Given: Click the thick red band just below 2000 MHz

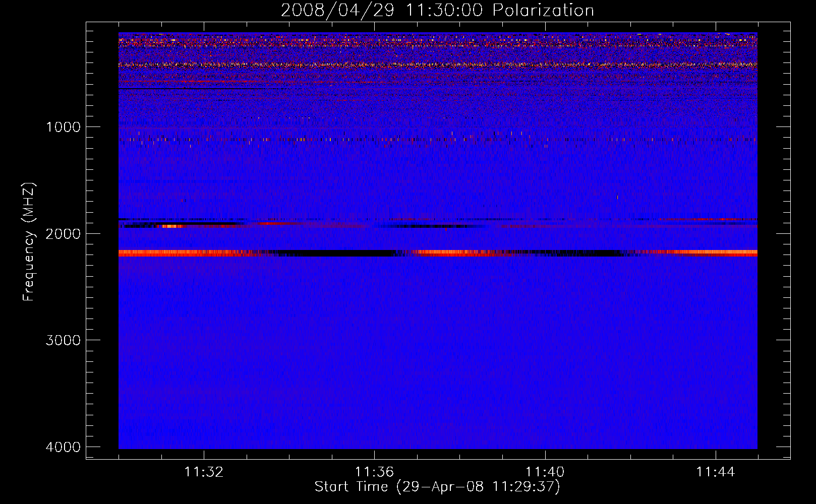Looking at the screenshot, I should [x=438, y=253].
